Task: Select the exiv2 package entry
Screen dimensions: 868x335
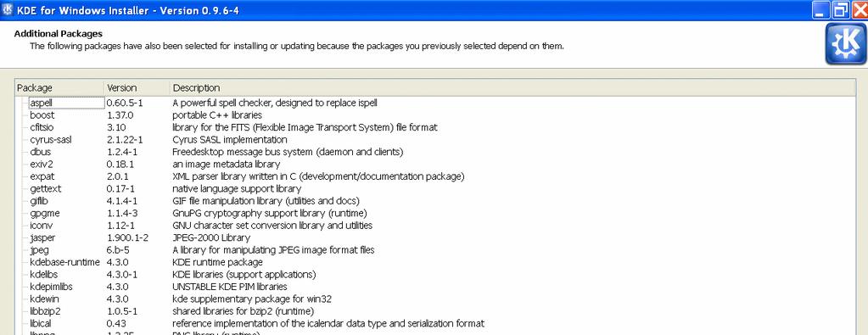Action: click(x=41, y=164)
